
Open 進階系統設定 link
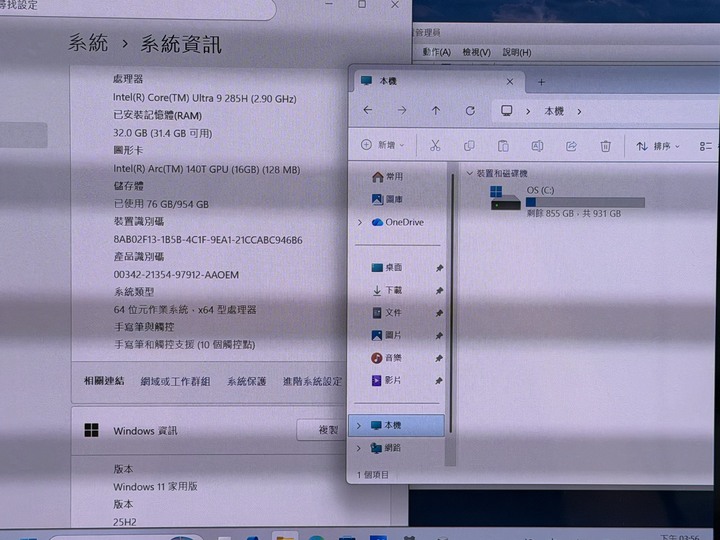point(312,381)
